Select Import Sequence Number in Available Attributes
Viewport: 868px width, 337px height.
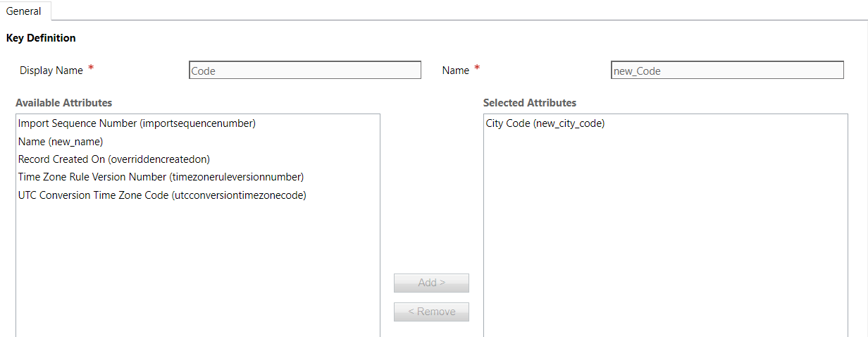pyautogui.click(x=137, y=123)
